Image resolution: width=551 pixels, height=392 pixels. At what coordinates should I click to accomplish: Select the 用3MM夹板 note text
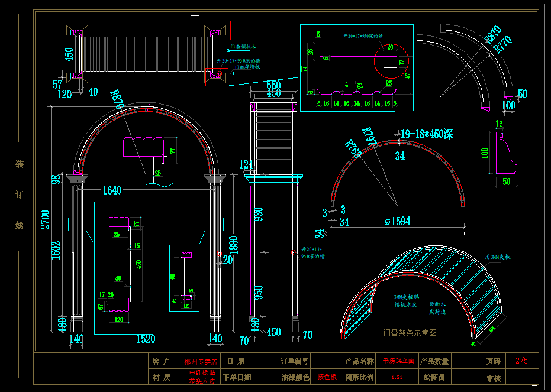click(x=497, y=257)
